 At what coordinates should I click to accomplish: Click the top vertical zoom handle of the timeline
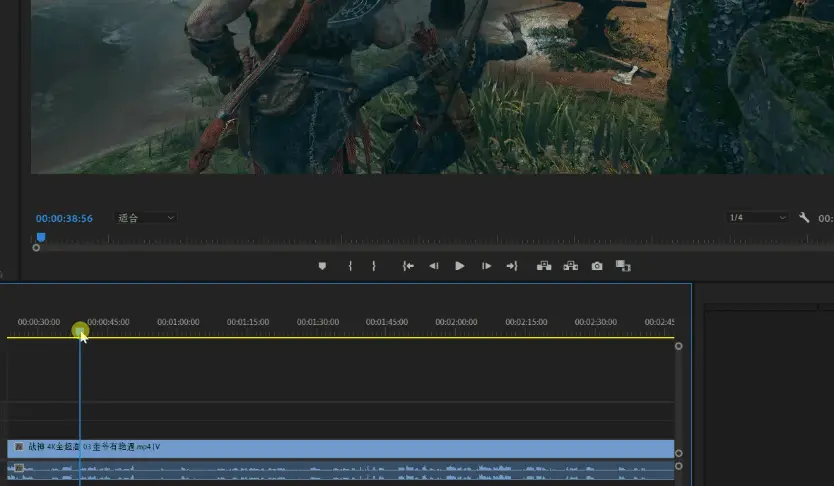(679, 346)
